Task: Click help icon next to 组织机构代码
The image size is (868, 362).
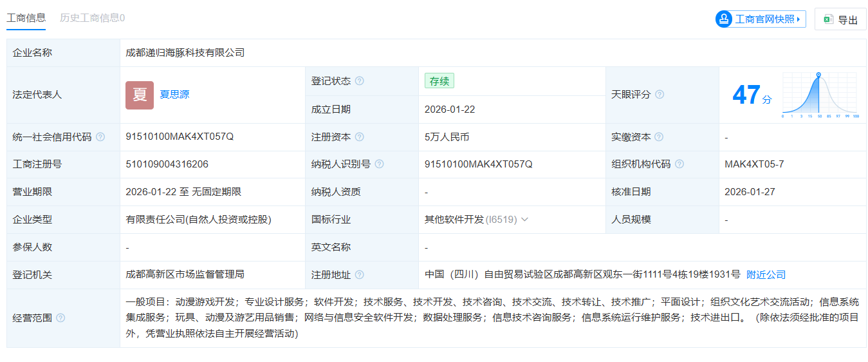Action: tap(679, 164)
